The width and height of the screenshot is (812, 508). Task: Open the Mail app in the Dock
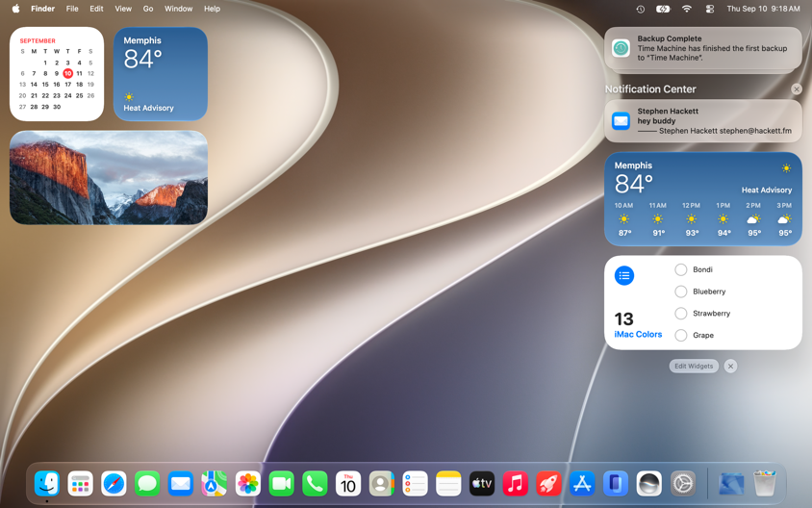point(181,484)
